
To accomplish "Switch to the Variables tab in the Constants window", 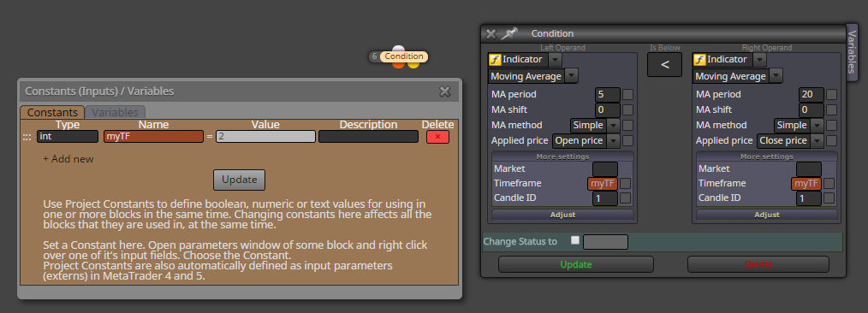I will click(x=116, y=112).
